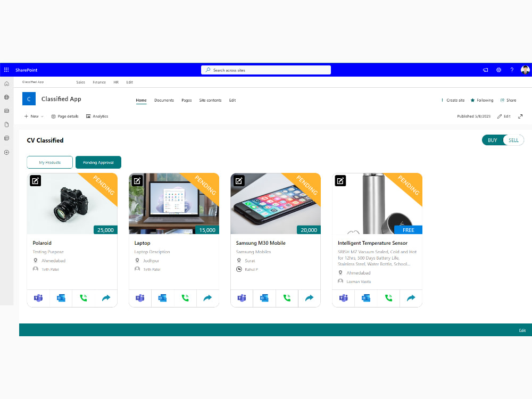Open the SharePoint app launcher waffle

tap(6, 70)
